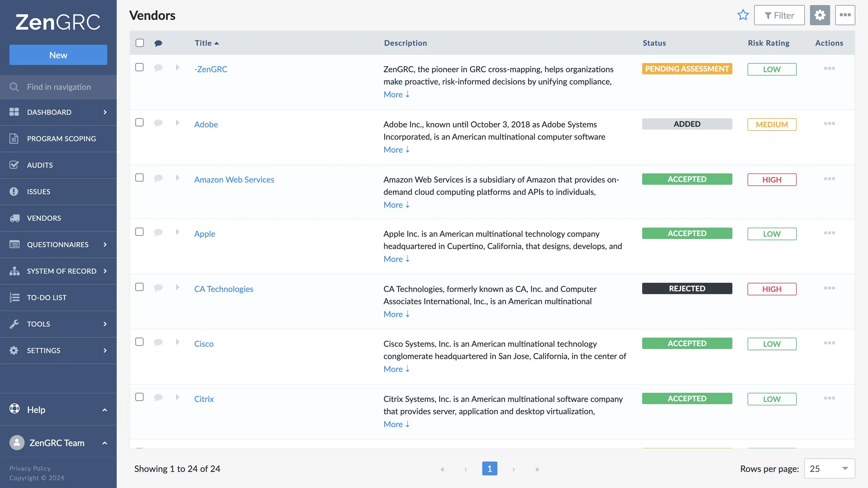Click the comment icon for Cisco row

click(158, 342)
